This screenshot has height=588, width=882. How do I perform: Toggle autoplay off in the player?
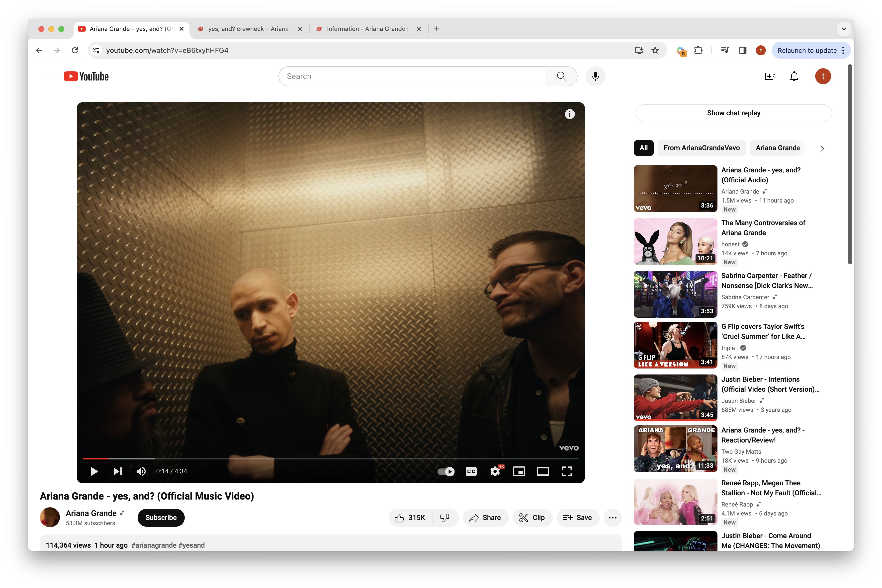pos(446,471)
